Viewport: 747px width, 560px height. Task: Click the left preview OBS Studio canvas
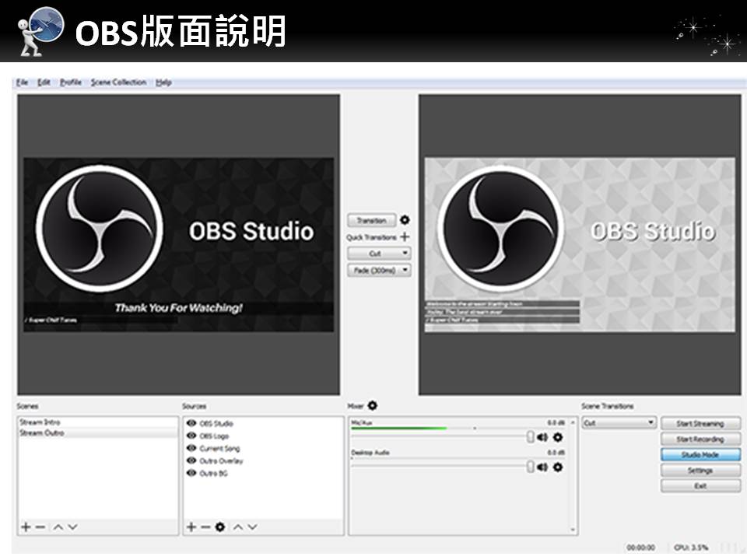(179, 245)
